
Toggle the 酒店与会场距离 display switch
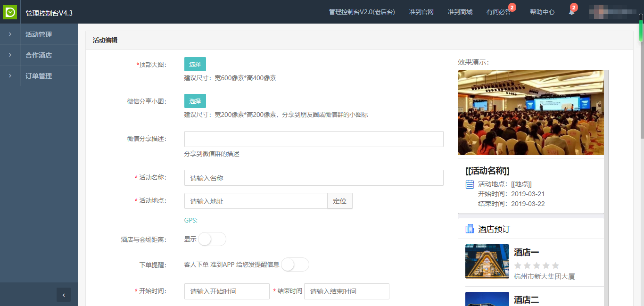pyautogui.click(x=212, y=239)
